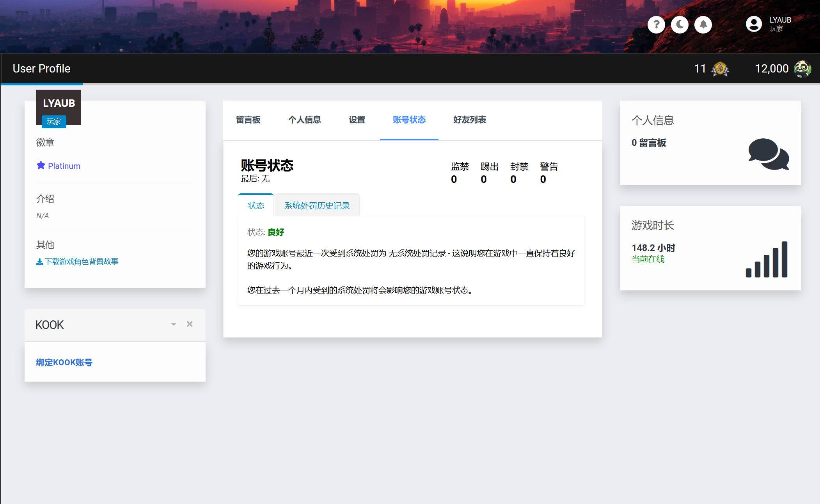Viewport: 820px width, 504px height.
Task: Click the Platinum star badge icon
Action: coord(41,165)
